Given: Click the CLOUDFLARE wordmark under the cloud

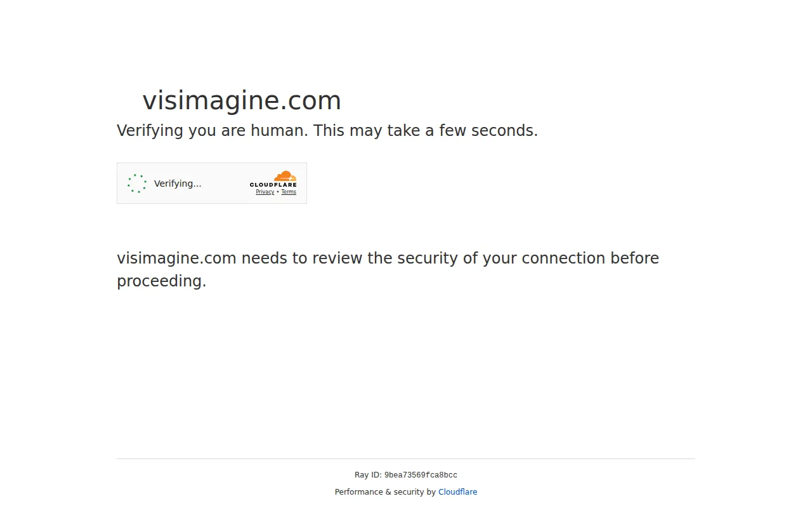Looking at the screenshot, I should (273, 185).
